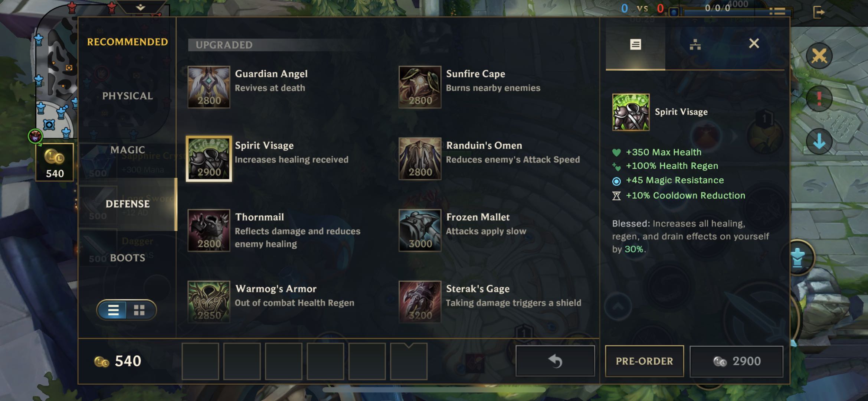This screenshot has height=401, width=868.
Task: Open the Boots items category
Action: click(127, 258)
